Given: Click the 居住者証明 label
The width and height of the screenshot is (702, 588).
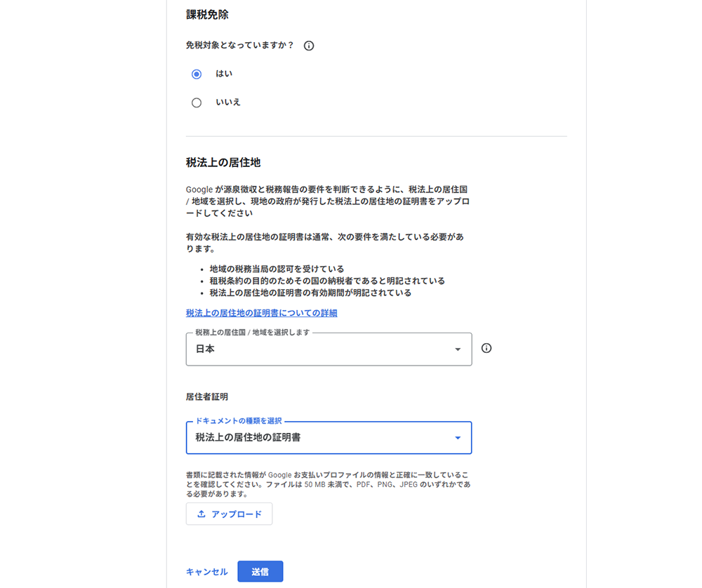Looking at the screenshot, I should [x=206, y=396].
